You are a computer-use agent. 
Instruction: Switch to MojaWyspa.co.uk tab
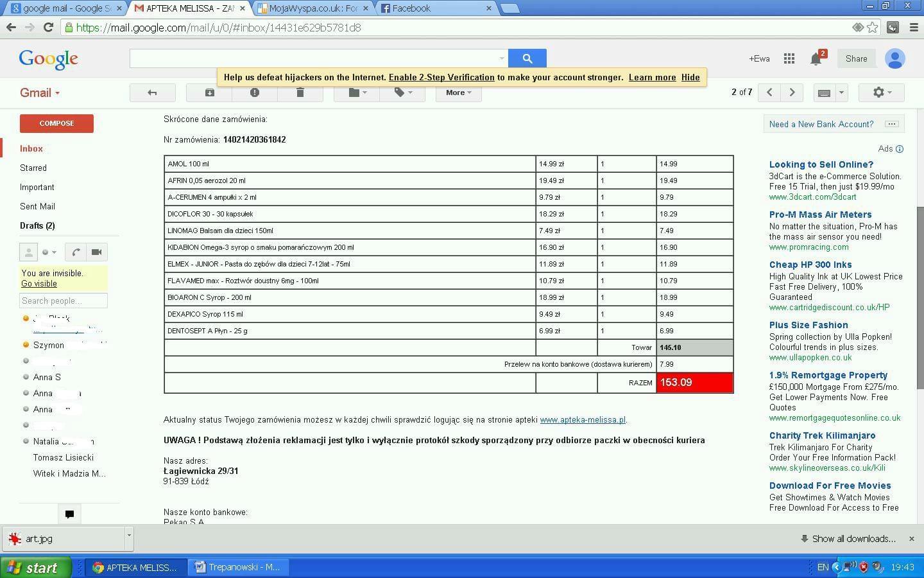(313, 8)
